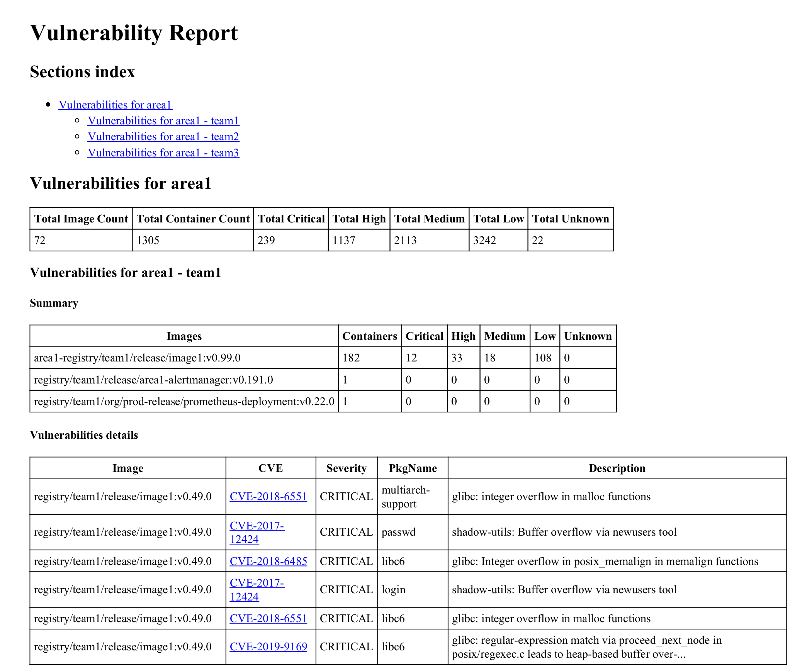Viewport: 812px width, 665px height.
Task: Click the PkgName column header
Action: pyautogui.click(x=413, y=468)
